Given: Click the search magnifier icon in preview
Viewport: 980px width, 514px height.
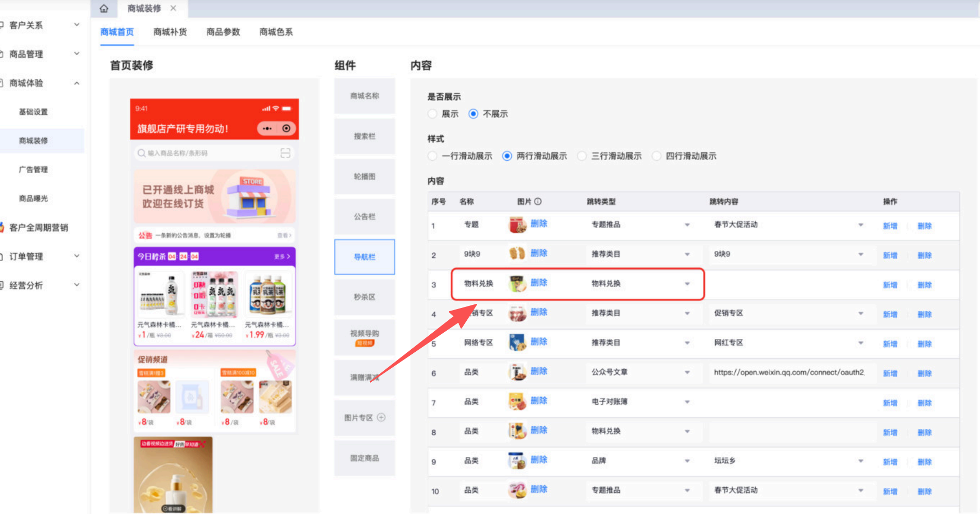Looking at the screenshot, I should pyautogui.click(x=141, y=153).
